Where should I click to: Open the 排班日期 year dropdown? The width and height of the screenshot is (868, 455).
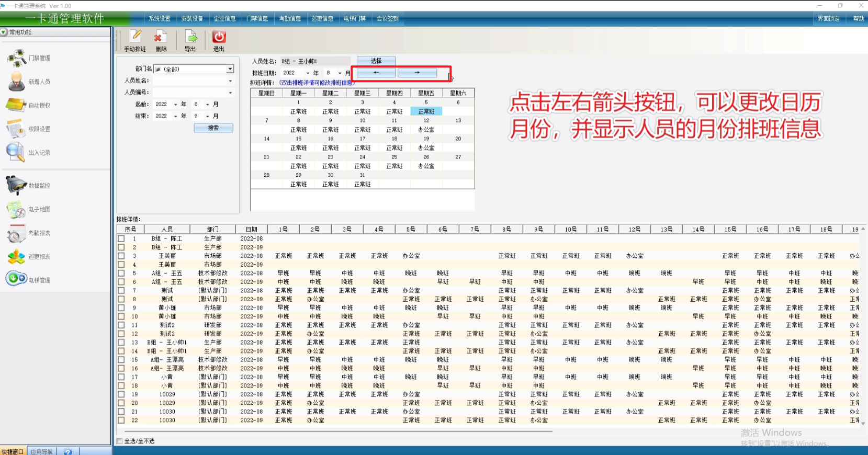point(308,73)
